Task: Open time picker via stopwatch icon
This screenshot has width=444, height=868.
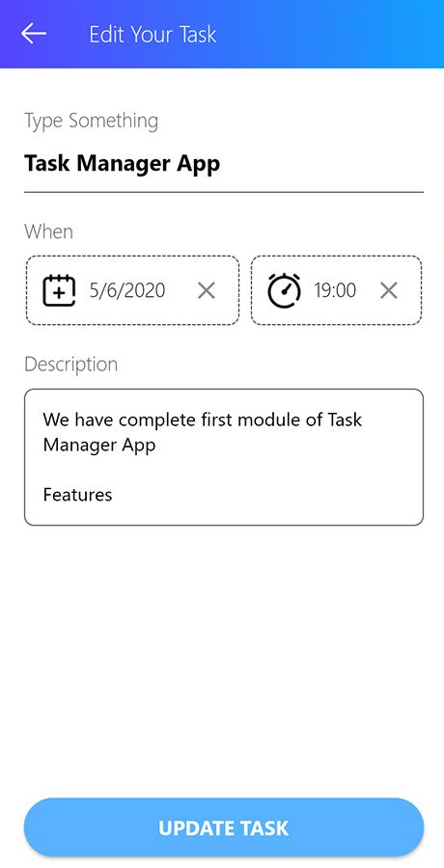Action: coord(285,290)
